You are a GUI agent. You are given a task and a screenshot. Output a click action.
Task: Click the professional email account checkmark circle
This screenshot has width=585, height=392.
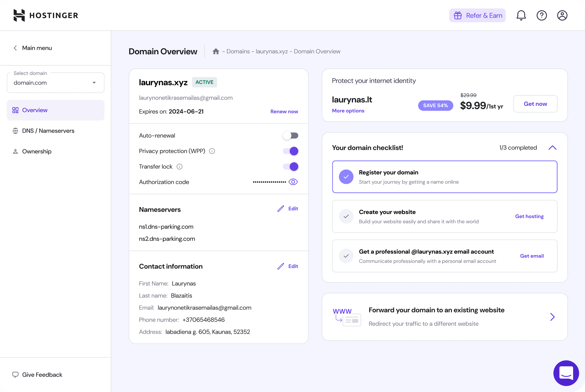pyautogui.click(x=346, y=256)
